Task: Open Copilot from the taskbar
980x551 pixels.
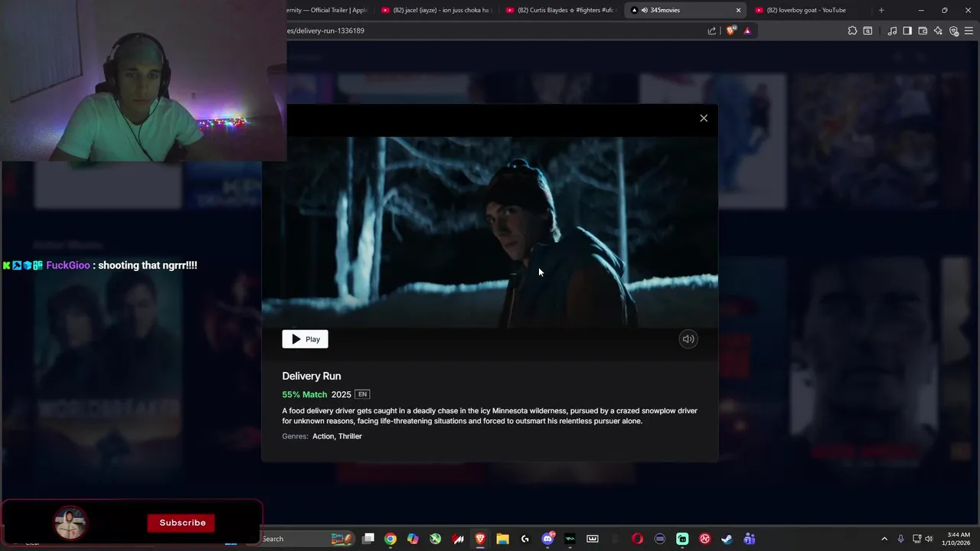Action: (413, 539)
